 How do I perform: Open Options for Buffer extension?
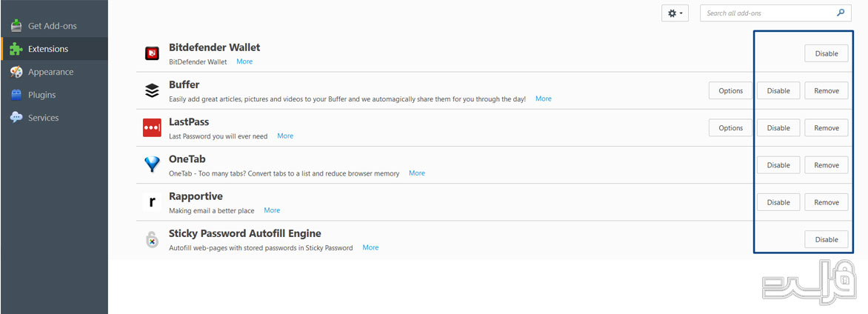click(730, 91)
